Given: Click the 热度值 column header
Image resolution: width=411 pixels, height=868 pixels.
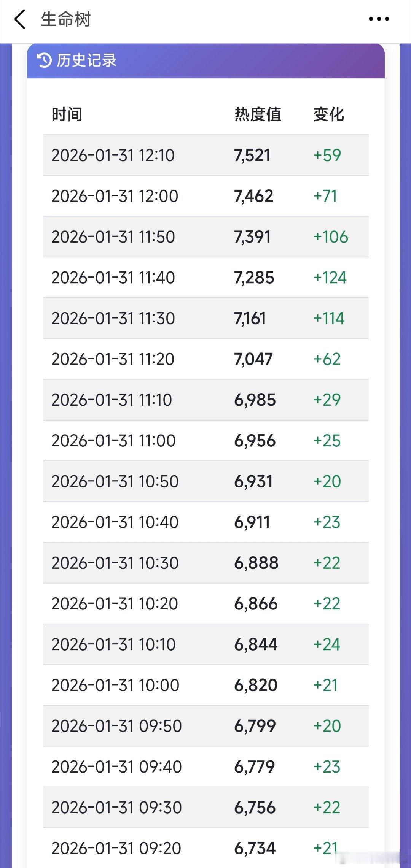Looking at the screenshot, I should [x=258, y=114].
